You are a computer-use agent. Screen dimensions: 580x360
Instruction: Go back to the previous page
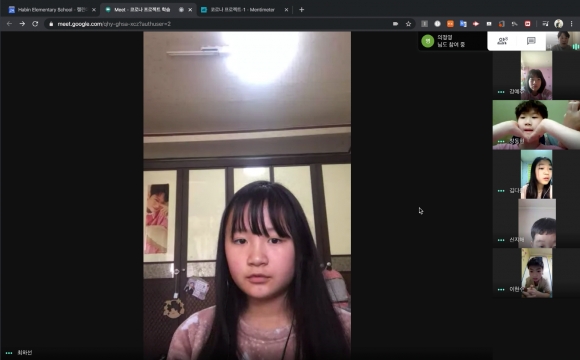[9, 24]
